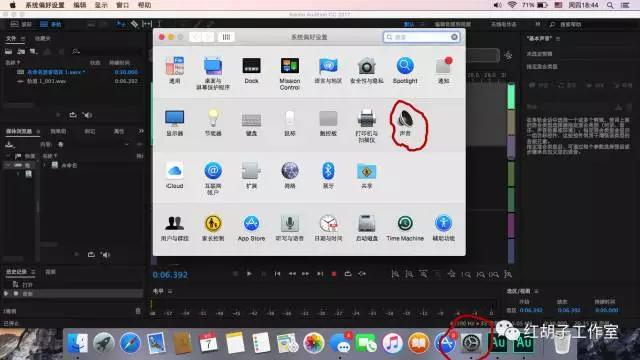Viewport: 640px width, 360px height.
Task: Click the volume icon in menu bar
Action: tap(498, 5)
